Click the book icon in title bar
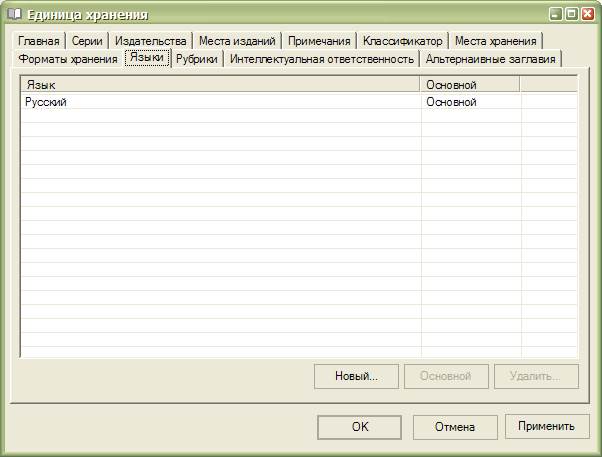This screenshot has width=602, height=457. (14, 14)
